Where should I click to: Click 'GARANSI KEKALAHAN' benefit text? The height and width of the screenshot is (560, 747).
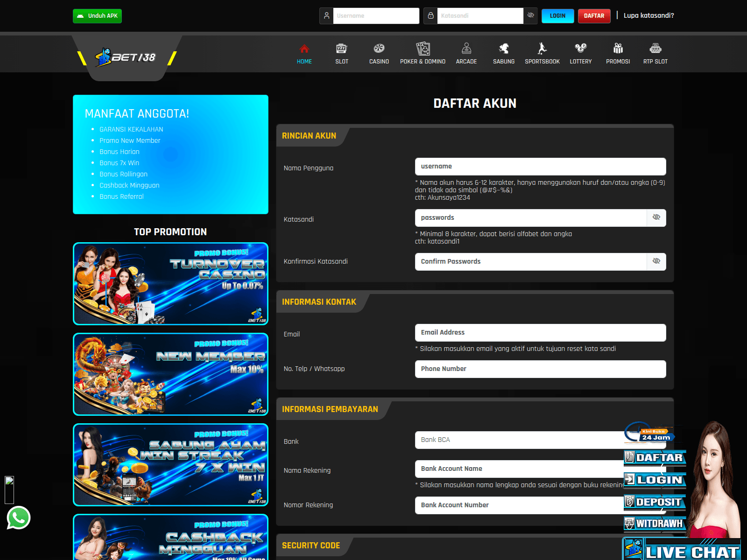[131, 129]
